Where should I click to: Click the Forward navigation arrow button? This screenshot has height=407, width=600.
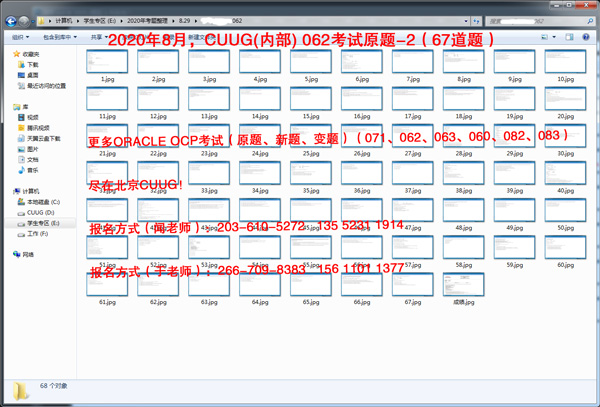click(x=24, y=21)
